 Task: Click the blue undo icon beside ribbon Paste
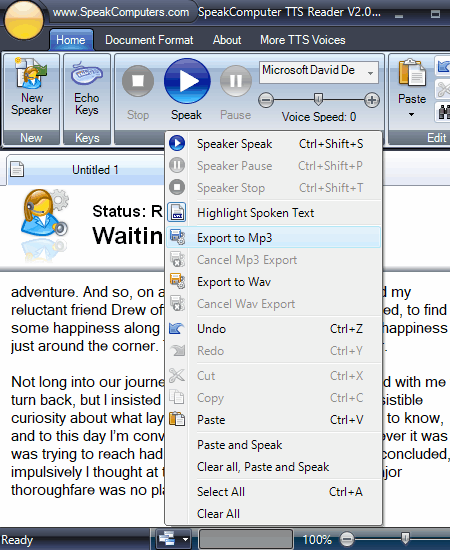pyautogui.click(x=443, y=66)
